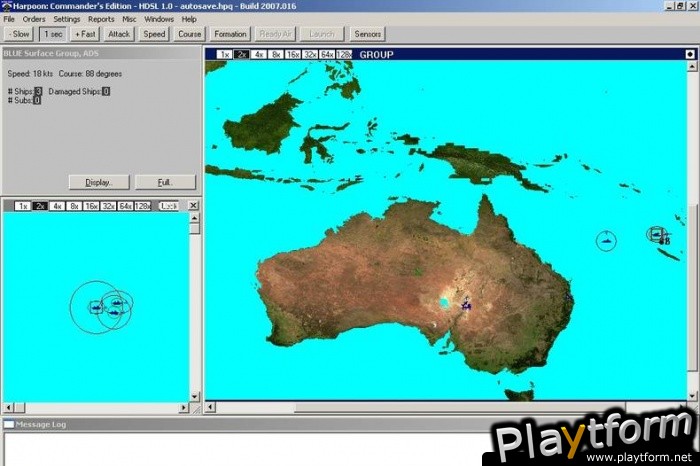
Task: Toggle the Lock button in small unit window
Action: coord(168,206)
